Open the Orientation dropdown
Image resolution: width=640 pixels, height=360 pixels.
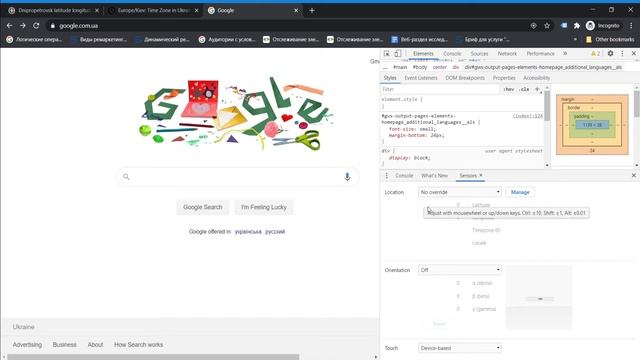click(x=460, y=270)
